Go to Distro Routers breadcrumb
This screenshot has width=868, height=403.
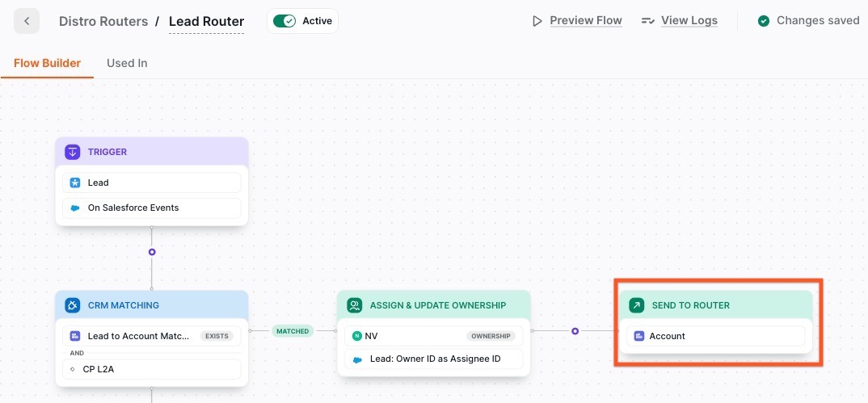point(103,21)
